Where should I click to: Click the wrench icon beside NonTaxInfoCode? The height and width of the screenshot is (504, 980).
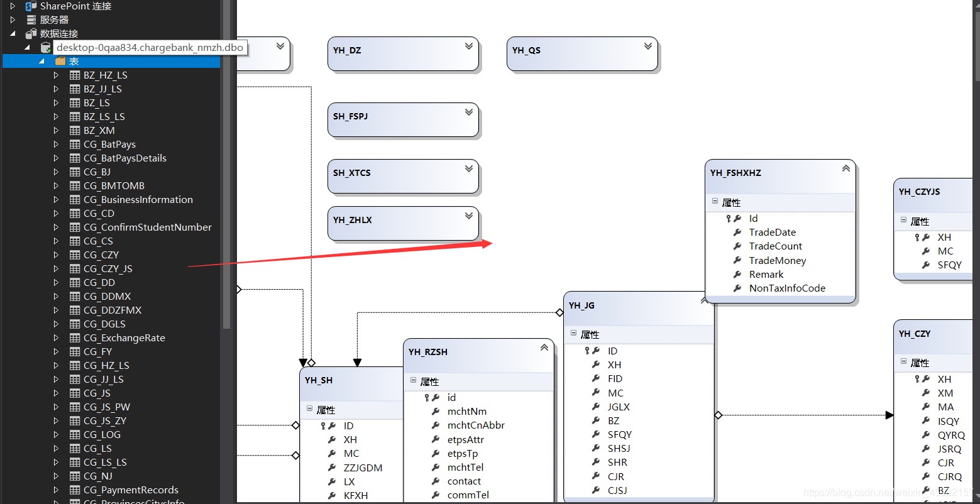[737, 288]
